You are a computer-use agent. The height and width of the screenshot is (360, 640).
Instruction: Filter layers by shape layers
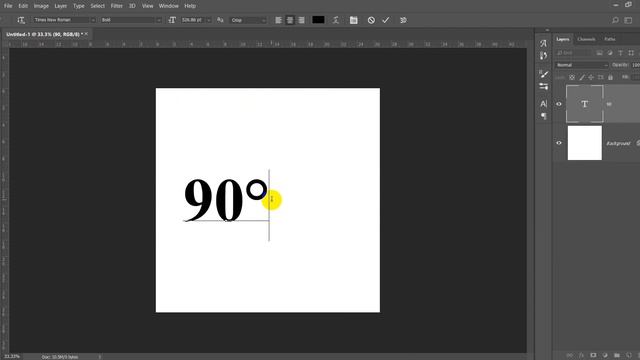click(x=631, y=53)
